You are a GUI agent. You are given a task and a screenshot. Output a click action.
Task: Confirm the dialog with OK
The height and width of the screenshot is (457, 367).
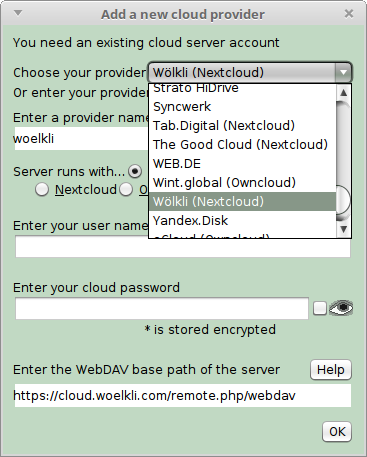(x=337, y=432)
